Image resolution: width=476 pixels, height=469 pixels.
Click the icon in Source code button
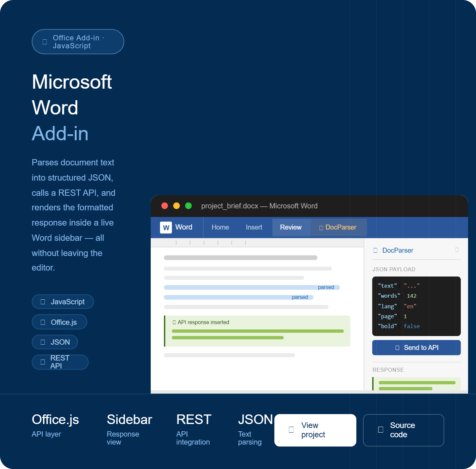(380, 430)
